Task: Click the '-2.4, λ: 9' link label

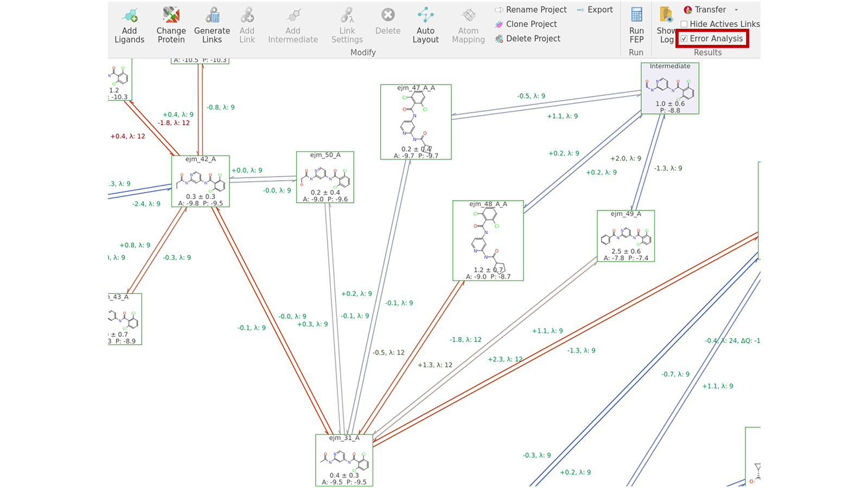Action: [146, 204]
